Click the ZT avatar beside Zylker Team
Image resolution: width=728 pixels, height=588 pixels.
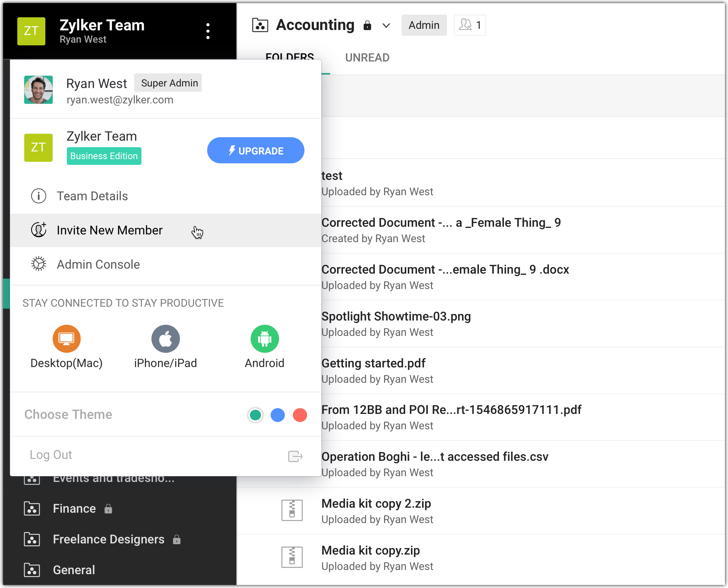[x=38, y=148]
